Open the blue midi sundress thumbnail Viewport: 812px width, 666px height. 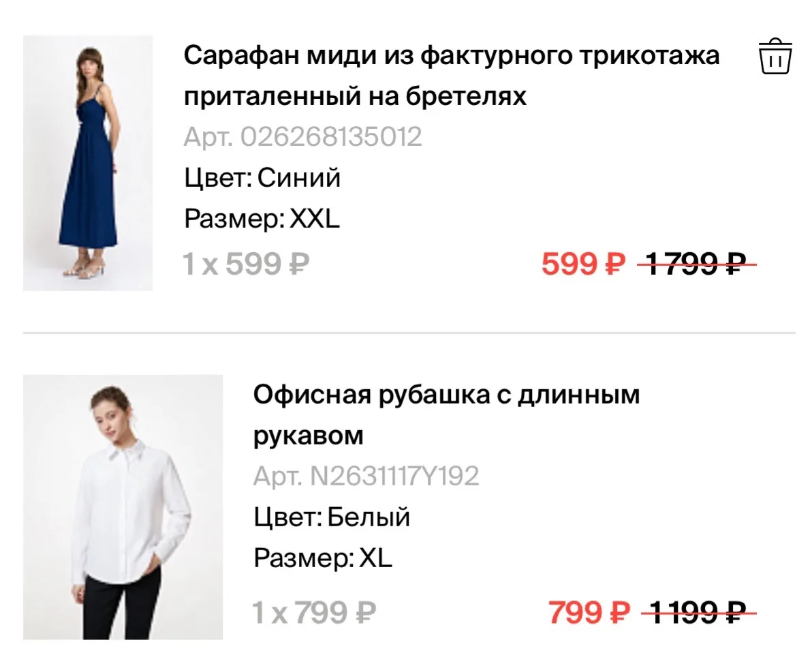(88, 163)
